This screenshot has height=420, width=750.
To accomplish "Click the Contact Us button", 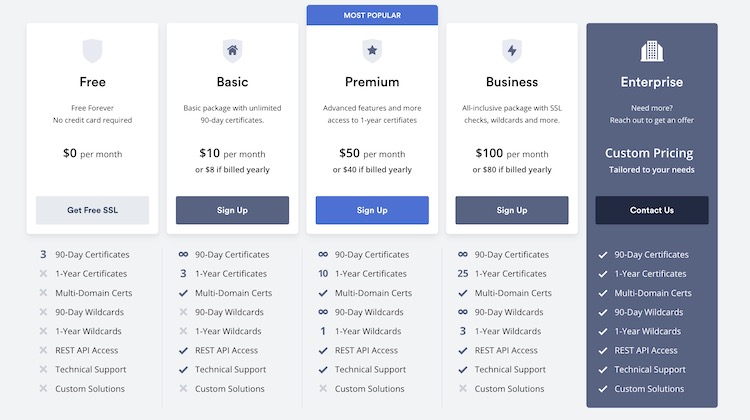I will point(652,210).
